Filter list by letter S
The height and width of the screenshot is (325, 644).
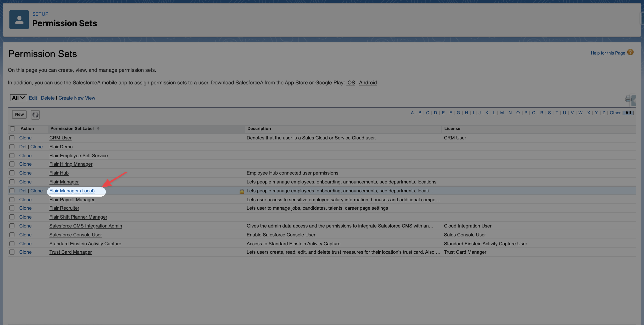click(549, 113)
